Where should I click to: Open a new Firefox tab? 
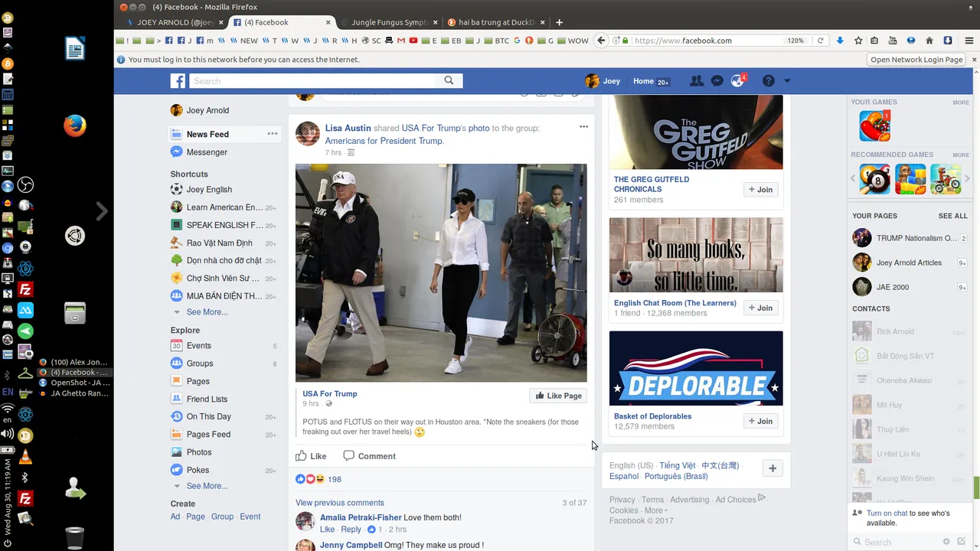coord(559,22)
